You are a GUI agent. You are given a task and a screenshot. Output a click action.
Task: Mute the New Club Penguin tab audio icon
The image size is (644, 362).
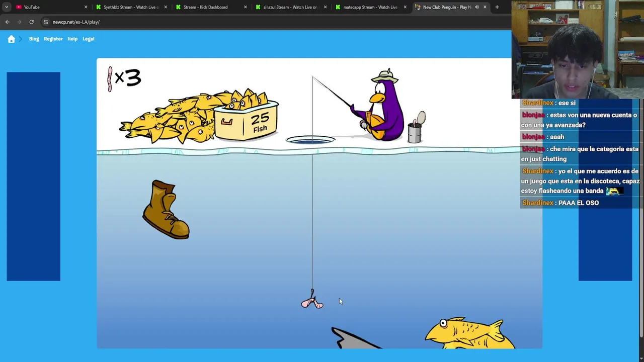click(476, 7)
